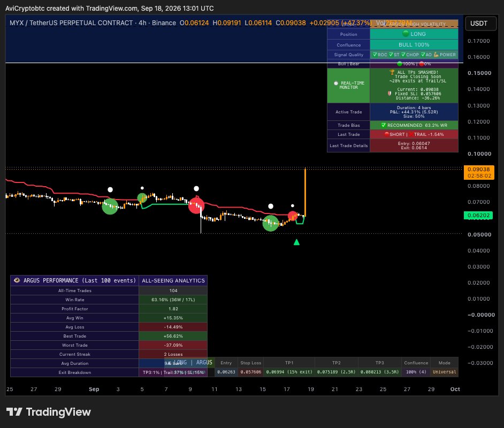
Task: Click the Current Streak value '2 Losses'
Action: point(173,354)
